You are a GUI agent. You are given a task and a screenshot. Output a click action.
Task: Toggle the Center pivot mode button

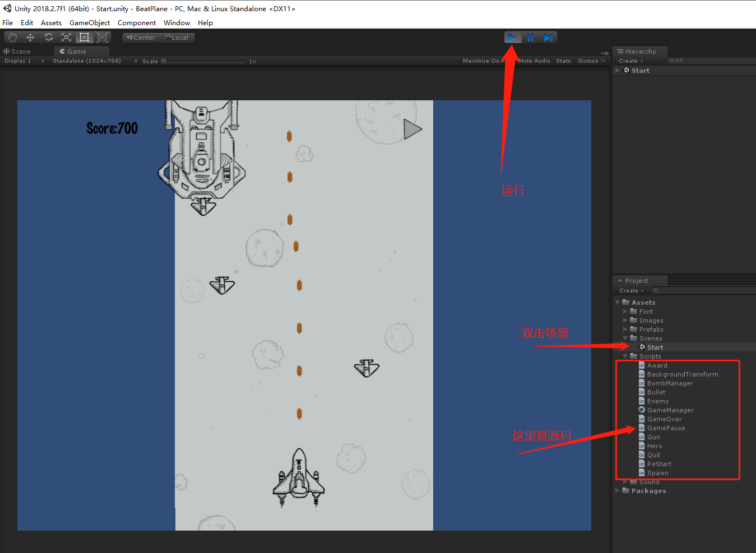(x=141, y=38)
